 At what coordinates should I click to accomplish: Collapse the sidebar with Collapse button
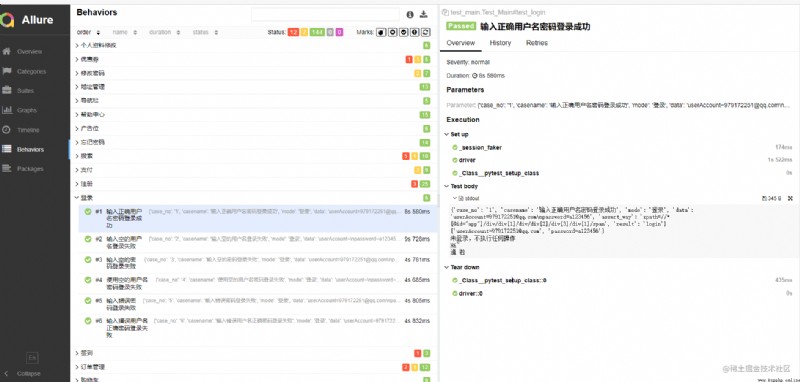[x=29, y=373]
